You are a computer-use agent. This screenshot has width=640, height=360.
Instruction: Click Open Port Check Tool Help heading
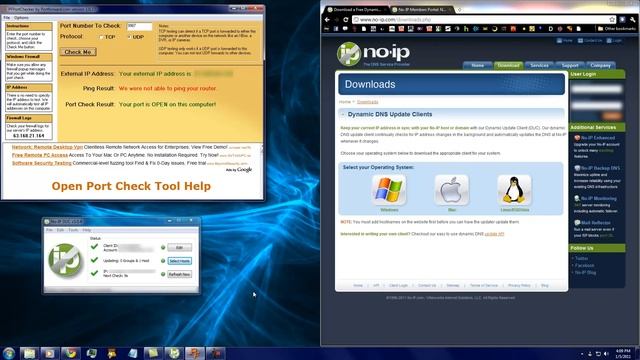[131, 186]
